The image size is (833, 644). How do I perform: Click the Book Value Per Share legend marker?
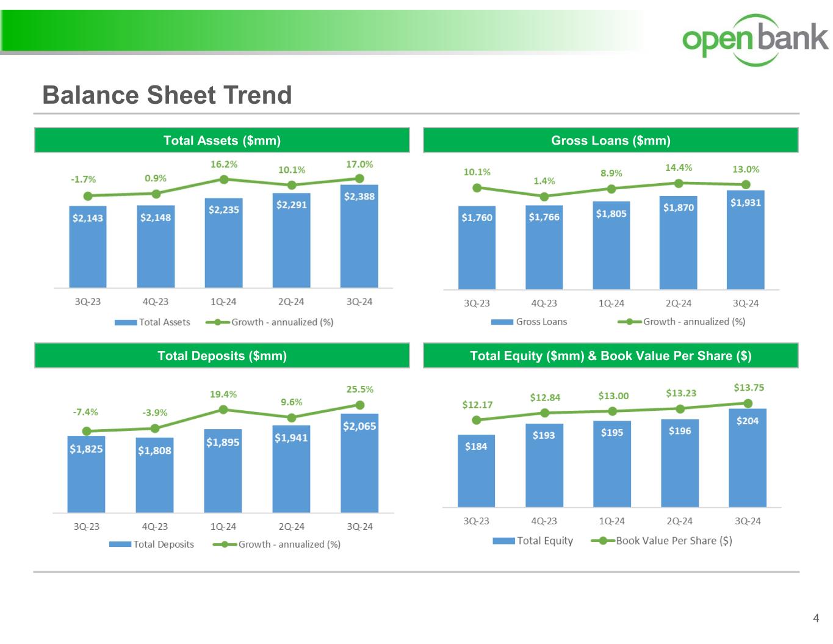coord(602,541)
